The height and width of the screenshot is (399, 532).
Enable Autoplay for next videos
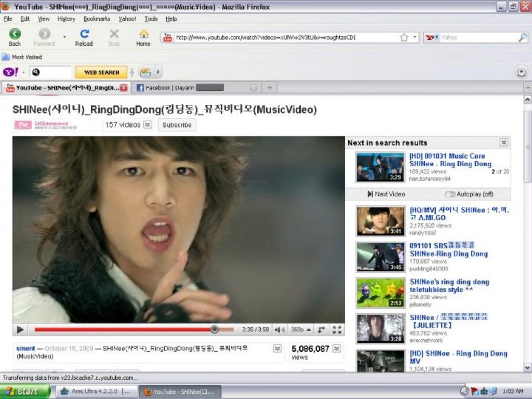450,194
